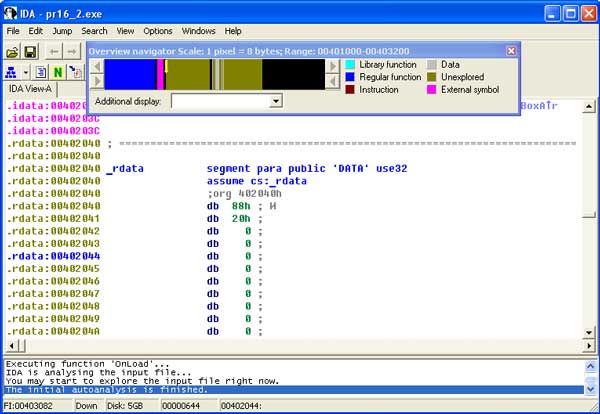Click the disassembly horizontal scrollbar right arrow
Viewport: 600px width, 414px height.
589,346
